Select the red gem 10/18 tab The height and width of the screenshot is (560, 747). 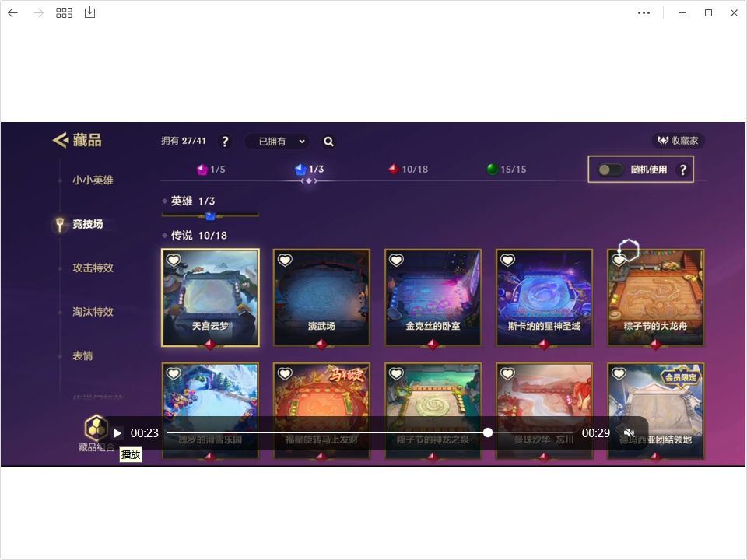(x=409, y=169)
